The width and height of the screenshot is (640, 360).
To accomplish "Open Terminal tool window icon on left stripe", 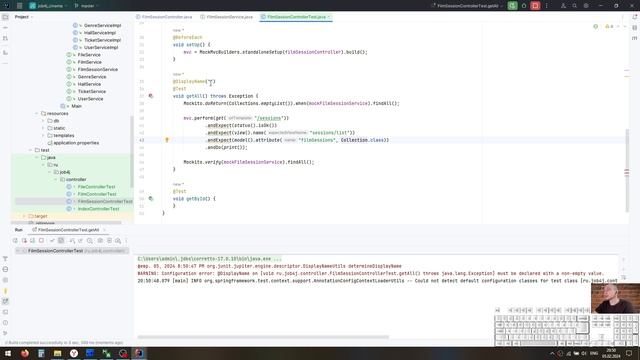I will coord(5,312).
